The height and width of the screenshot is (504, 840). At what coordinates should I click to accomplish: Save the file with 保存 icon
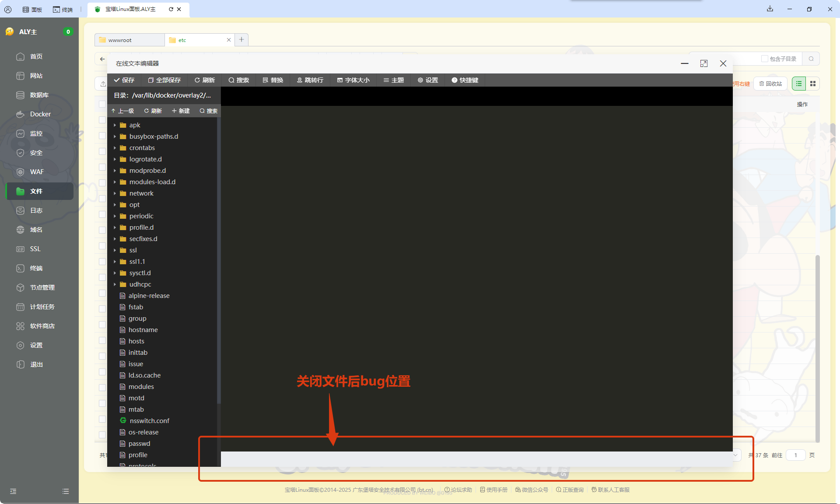124,80
